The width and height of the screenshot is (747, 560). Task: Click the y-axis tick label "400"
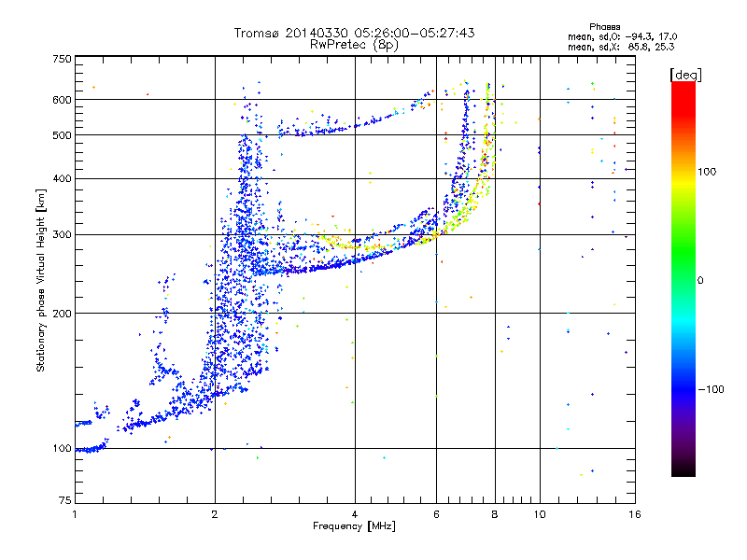[63, 179]
